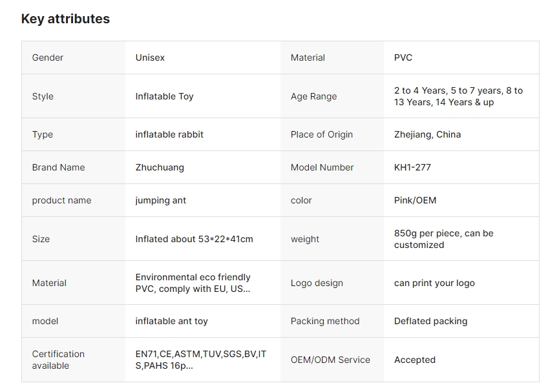
Task: Select the Pink/OEM color value
Action: tap(415, 200)
